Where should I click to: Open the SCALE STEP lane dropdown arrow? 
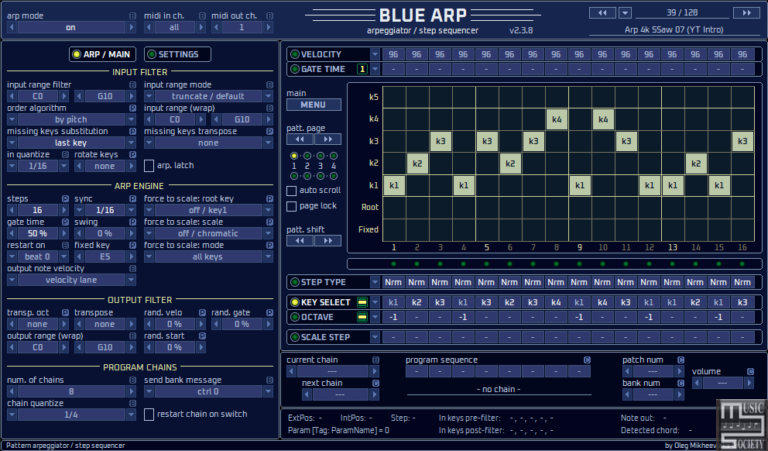(x=375, y=337)
